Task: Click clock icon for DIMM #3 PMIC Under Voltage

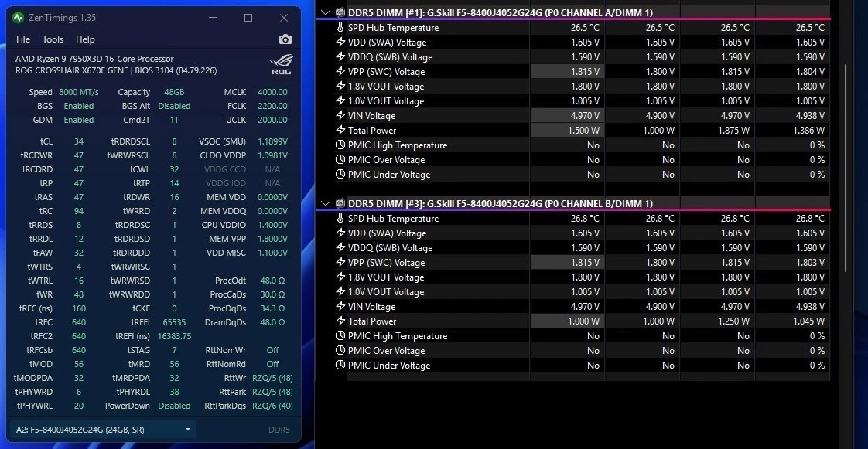Action: point(340,366)
